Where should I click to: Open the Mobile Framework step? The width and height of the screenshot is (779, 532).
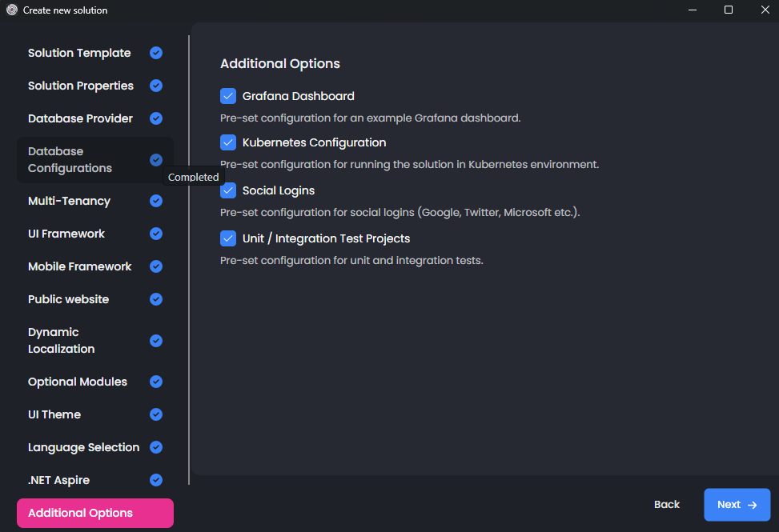point(80,266)
